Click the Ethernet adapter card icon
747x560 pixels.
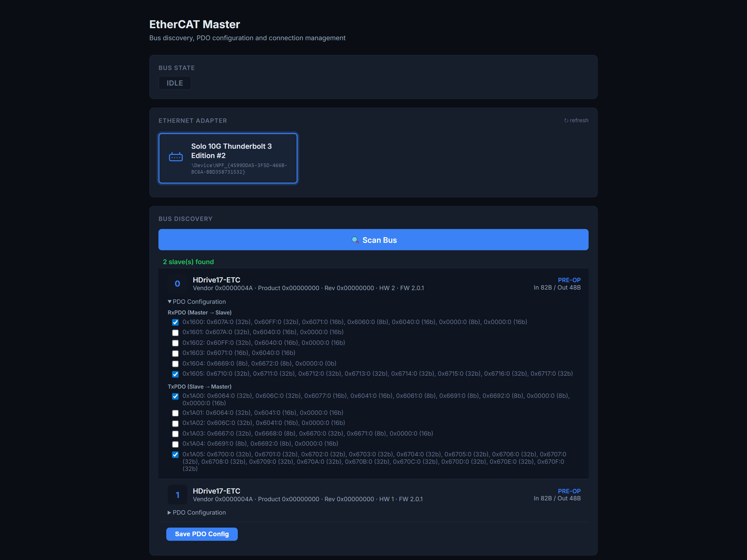(x=176, y=157)
